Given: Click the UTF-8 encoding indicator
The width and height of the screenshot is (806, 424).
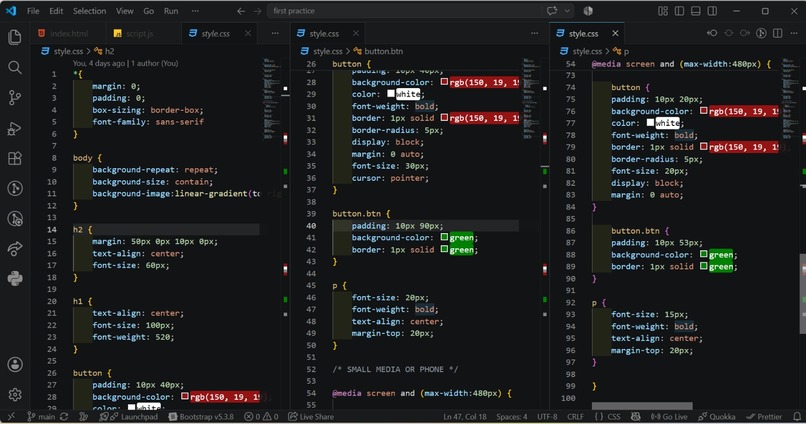Looking at the screenshot, I should point(547,417).
